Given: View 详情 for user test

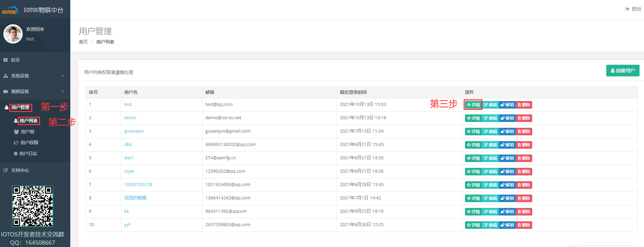Looking at the screenshot, I should click(x=473, y=105).
